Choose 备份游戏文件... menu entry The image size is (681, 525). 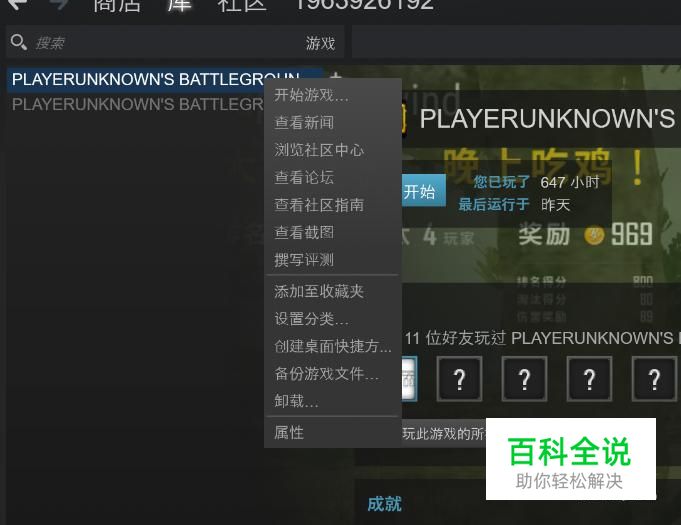point(332,373)
